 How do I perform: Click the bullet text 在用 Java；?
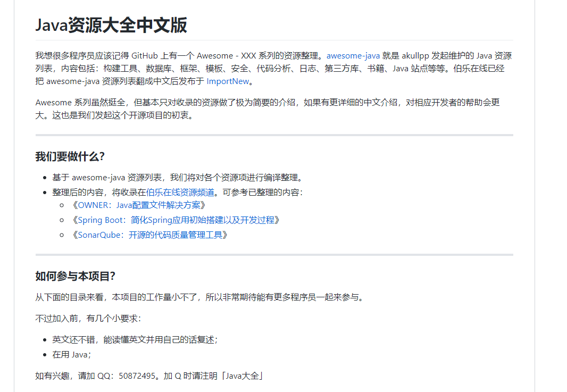[72, 355]
